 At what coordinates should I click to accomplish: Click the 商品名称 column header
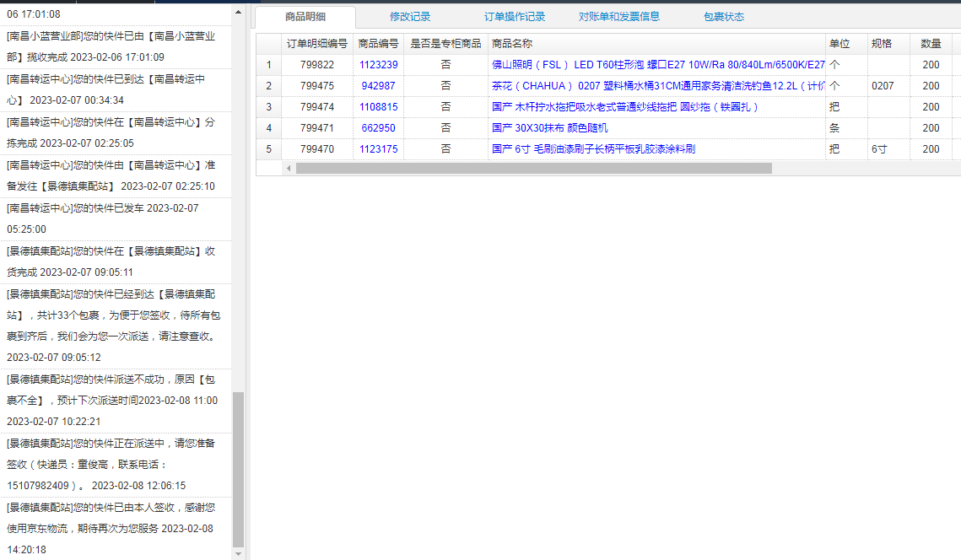pyautogui.click(x=656, y=44)
